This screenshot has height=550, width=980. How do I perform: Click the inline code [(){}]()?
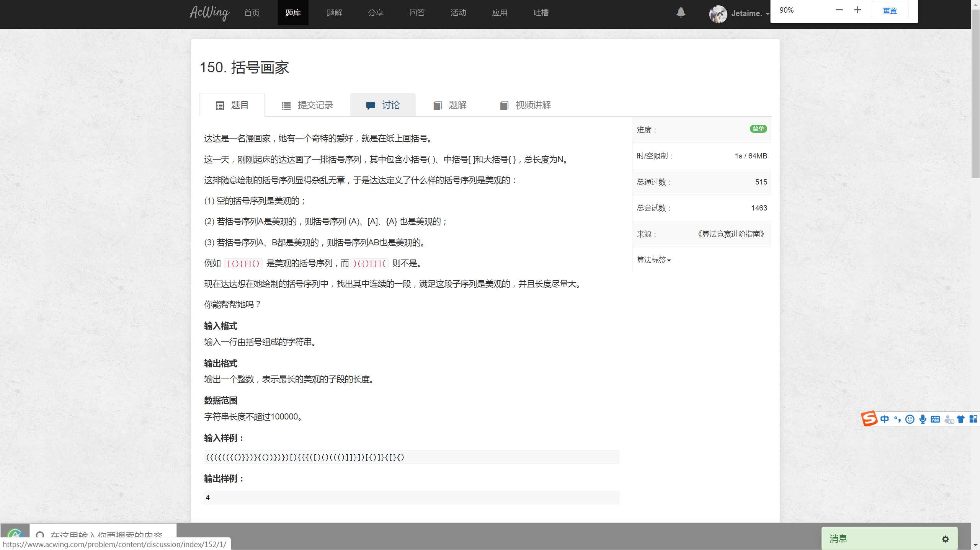(x=243, y=263)
